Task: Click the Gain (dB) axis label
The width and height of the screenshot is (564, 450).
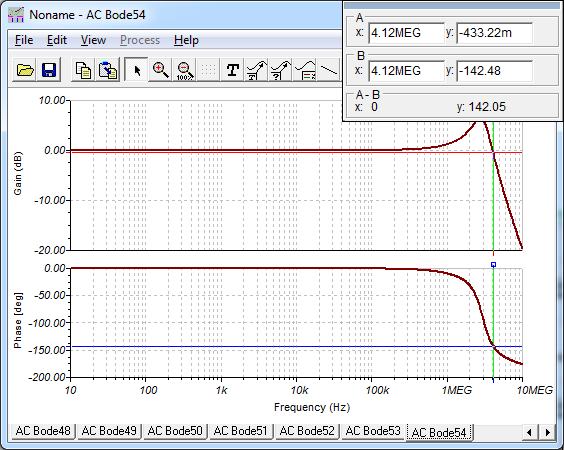Action: point(18,173)
